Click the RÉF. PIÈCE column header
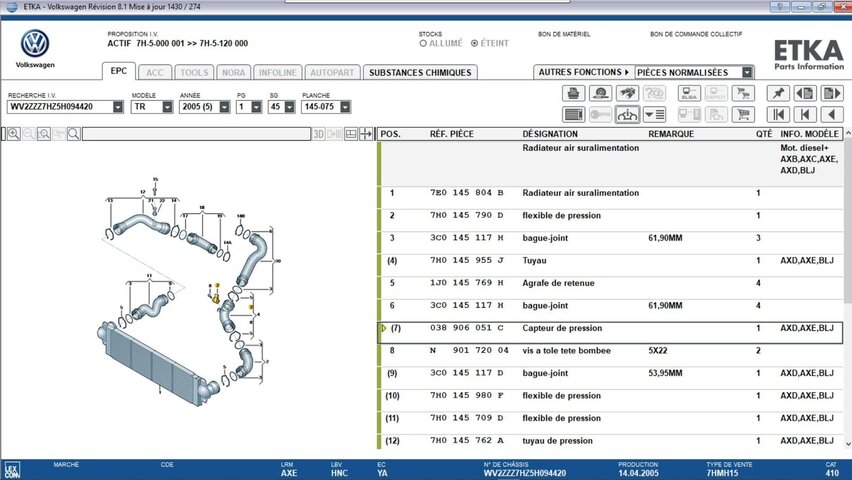 click(x=452, y=134)
